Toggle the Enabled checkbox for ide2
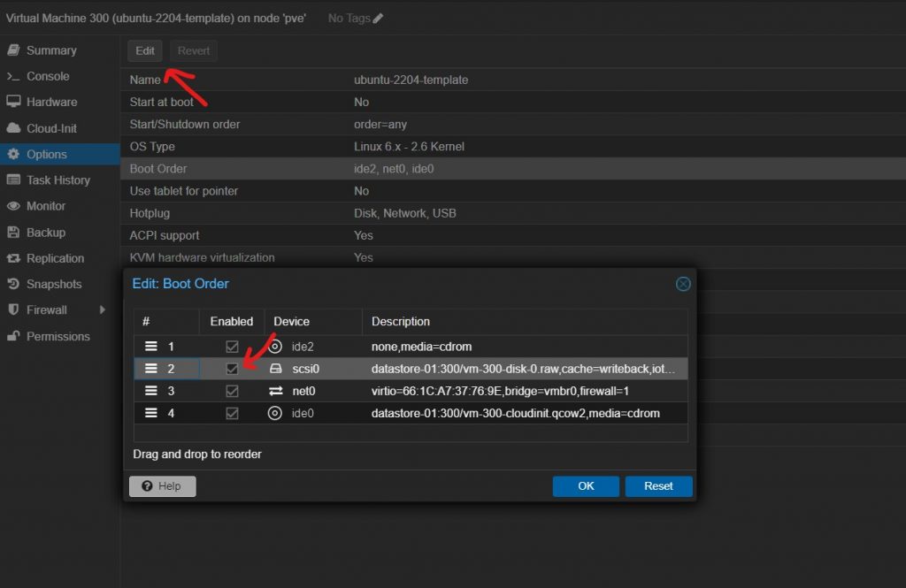 (x=232, y=347)
